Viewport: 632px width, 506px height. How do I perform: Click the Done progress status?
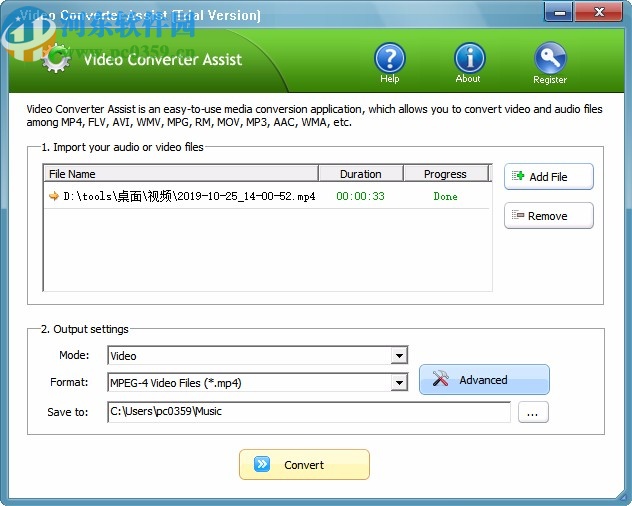pyautogui.click(x=445, y=196)
